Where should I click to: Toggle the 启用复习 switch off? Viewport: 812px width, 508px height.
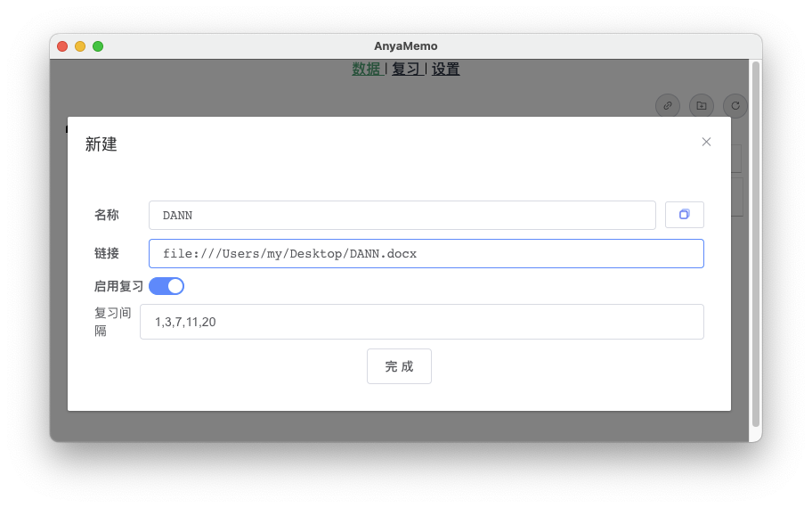click(166, 286)
